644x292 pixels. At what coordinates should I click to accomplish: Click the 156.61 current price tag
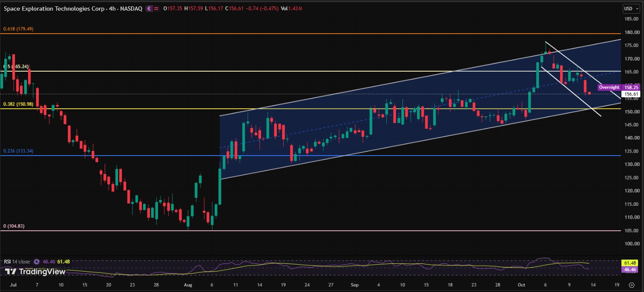tap(630, 94)
